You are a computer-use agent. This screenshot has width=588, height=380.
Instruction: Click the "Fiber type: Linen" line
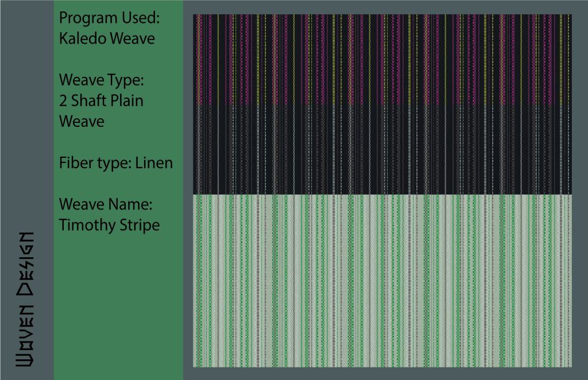115,163
